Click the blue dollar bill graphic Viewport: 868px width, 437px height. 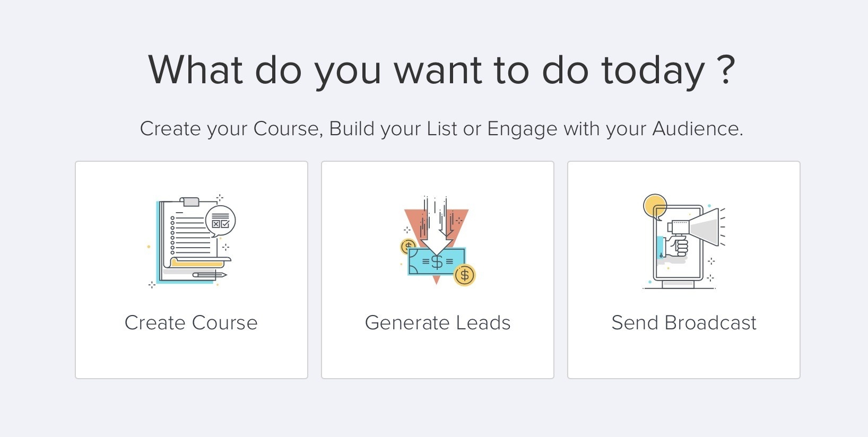[437, 261]
